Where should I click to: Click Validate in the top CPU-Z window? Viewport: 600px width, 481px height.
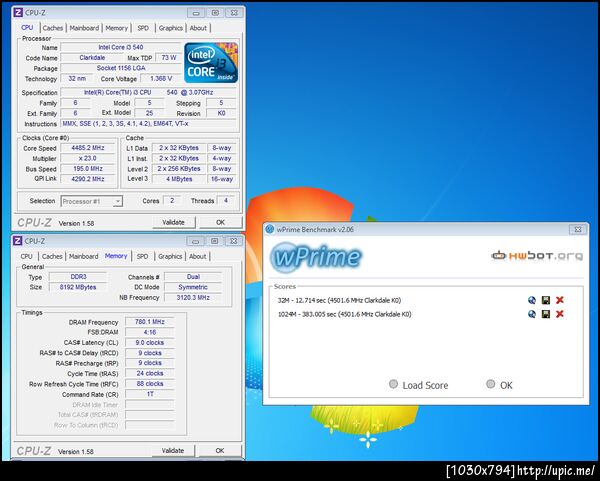click(174, 222)
